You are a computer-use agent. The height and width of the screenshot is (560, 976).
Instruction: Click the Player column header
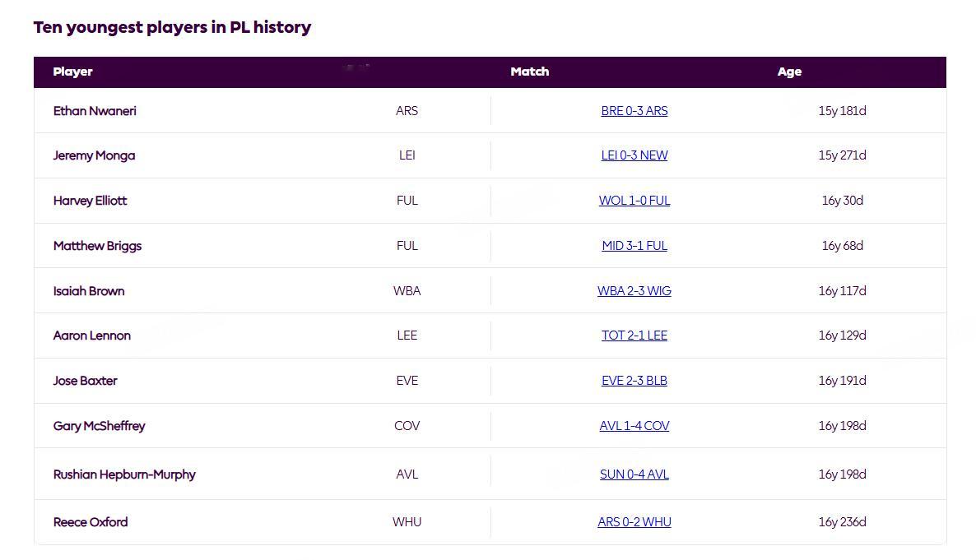[72, 72]
